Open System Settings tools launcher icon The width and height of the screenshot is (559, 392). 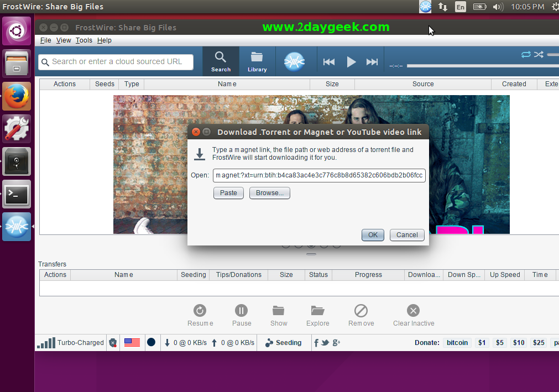[x=17, y=129]
